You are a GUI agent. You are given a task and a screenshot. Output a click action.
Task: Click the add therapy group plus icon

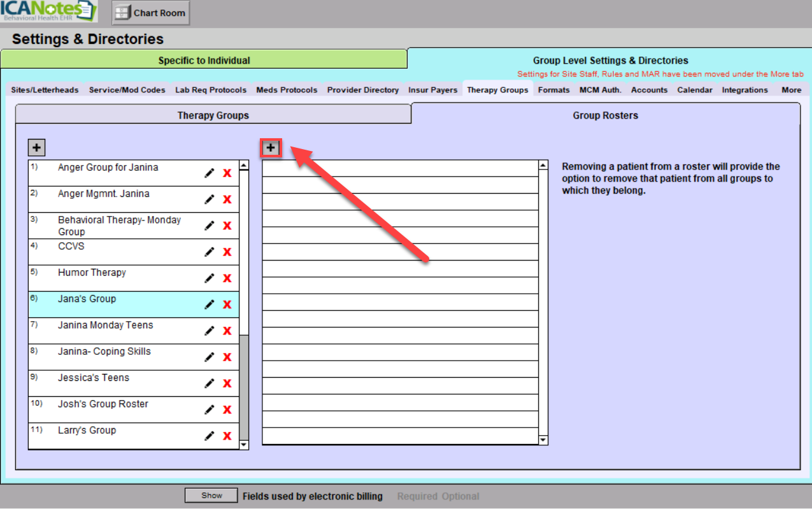(37, 148)
